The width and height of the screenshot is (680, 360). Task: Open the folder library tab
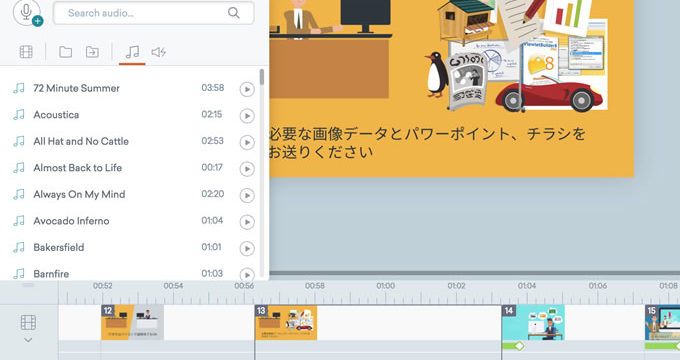(65, 52)
